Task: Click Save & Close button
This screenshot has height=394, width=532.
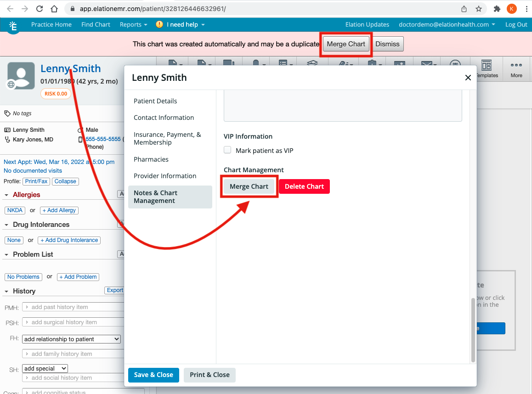Action: (153, 375)
